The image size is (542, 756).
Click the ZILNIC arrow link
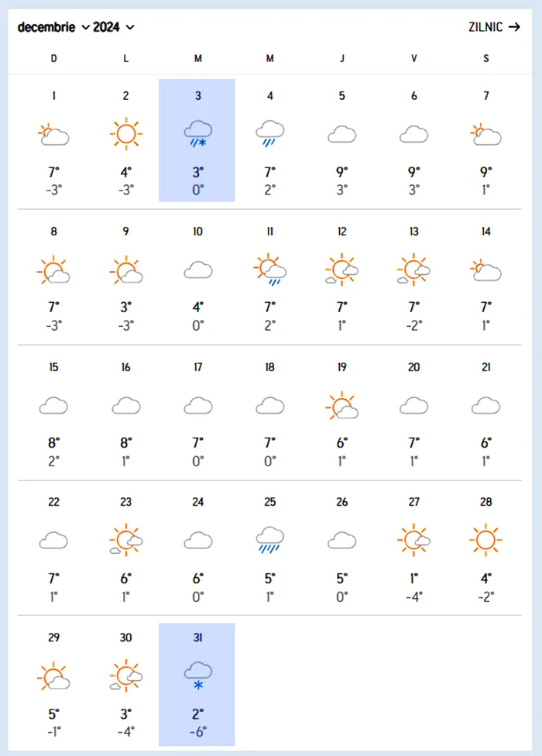coord(494,27)
